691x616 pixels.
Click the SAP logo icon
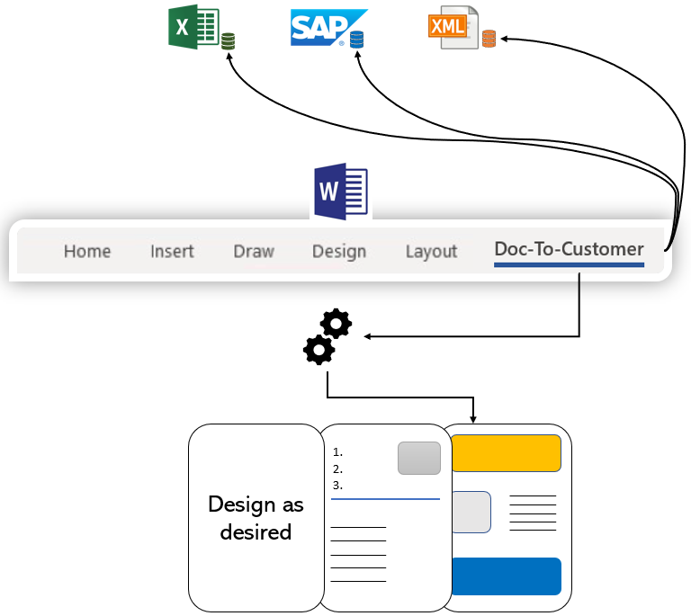pos(328,27)
